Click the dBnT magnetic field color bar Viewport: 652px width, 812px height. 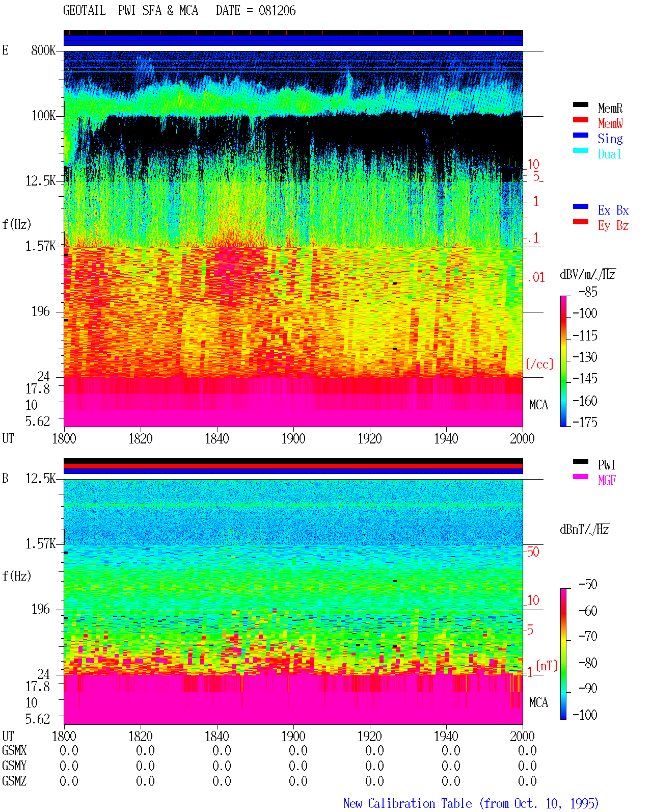click(x=563, y=654)
